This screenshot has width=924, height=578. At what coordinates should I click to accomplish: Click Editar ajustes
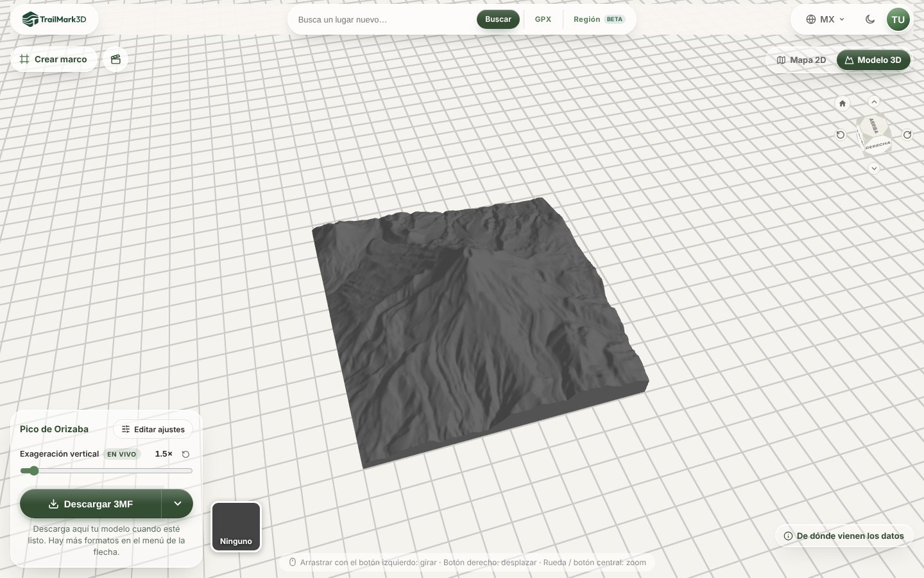(x=153, y=429)
